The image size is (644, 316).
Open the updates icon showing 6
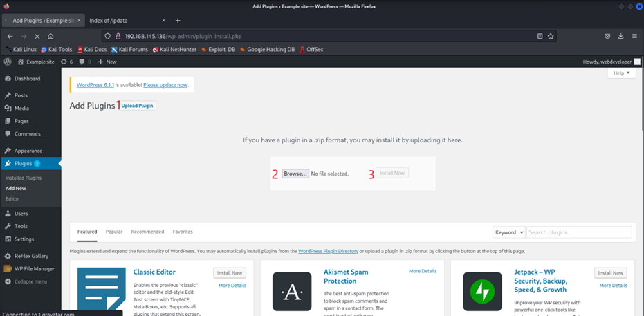click(66, 62)
